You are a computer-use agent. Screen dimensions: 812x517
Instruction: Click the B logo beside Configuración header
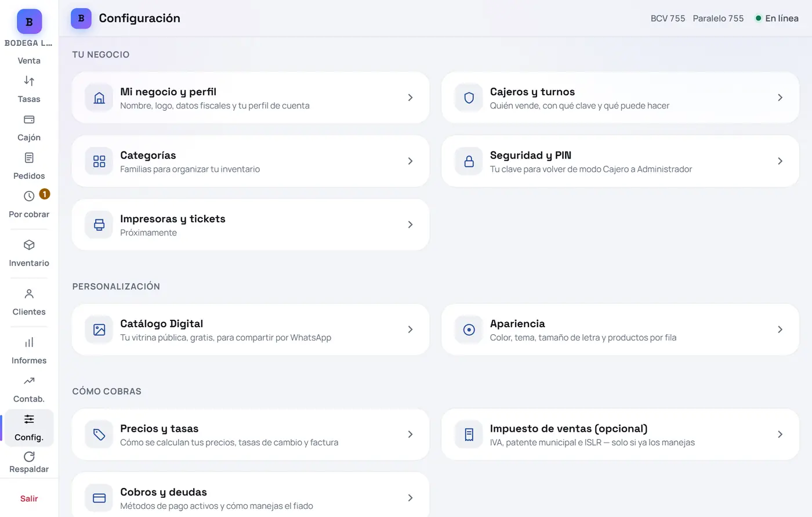click(81, 19)
